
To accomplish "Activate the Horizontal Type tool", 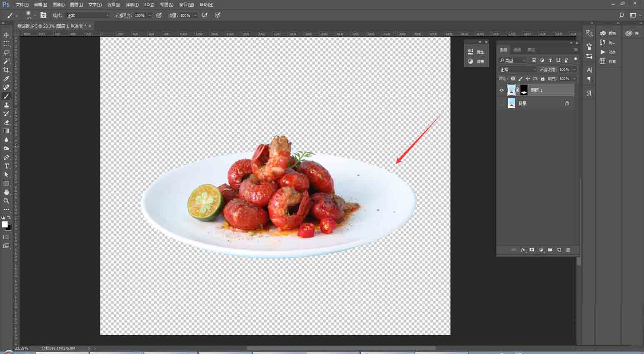I will [x=6, y=166].
